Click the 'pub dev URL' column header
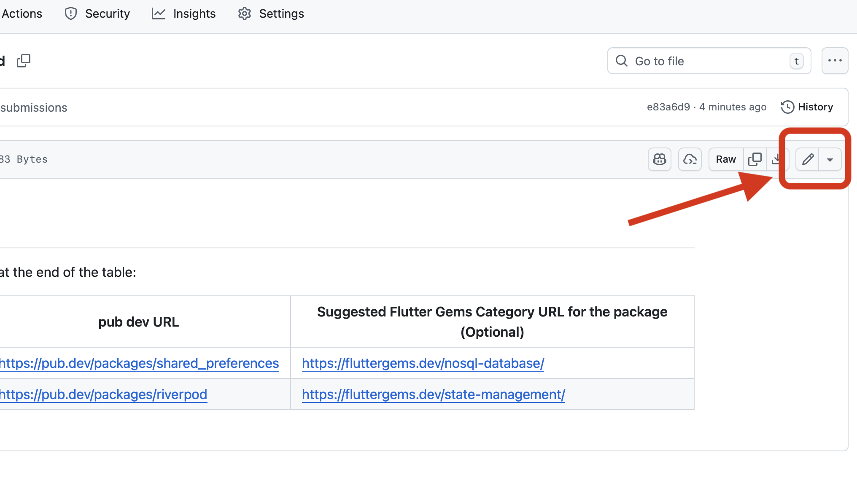The image size is (857, 504). click(138, 322)
